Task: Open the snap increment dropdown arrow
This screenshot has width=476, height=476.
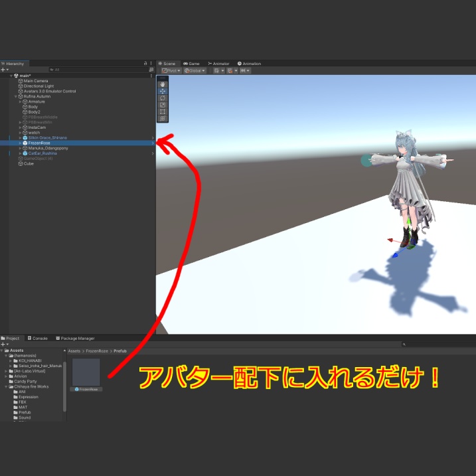Action: tap(236, 71)
